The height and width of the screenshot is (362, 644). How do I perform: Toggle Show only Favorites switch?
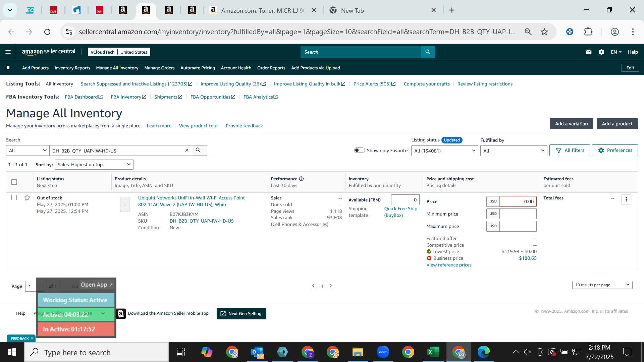[359, 150]
